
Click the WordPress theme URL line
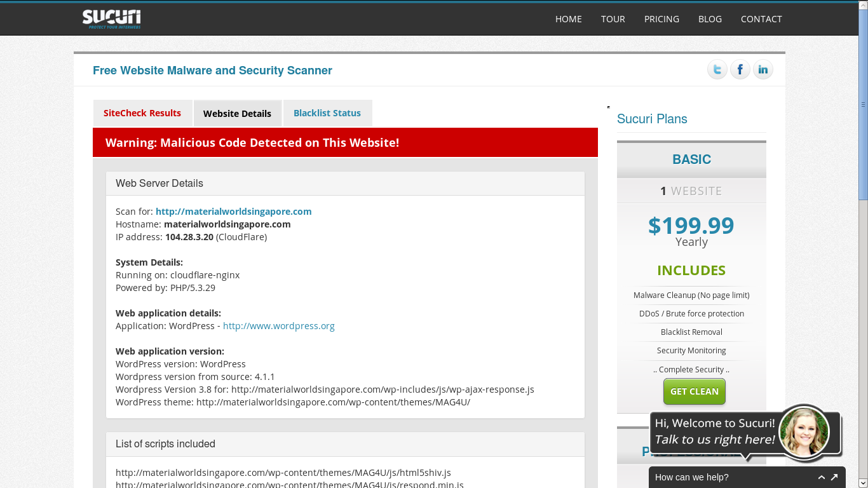pos(293,402)
